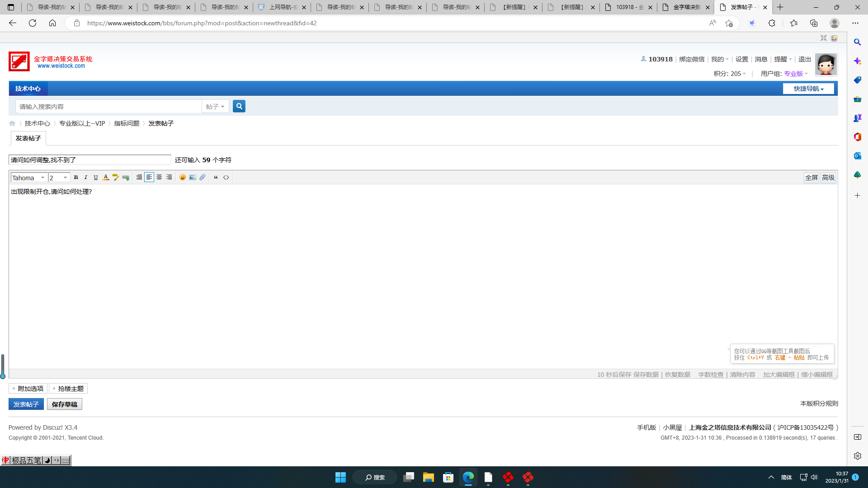Open 设置 settings in header

(742, 59)
